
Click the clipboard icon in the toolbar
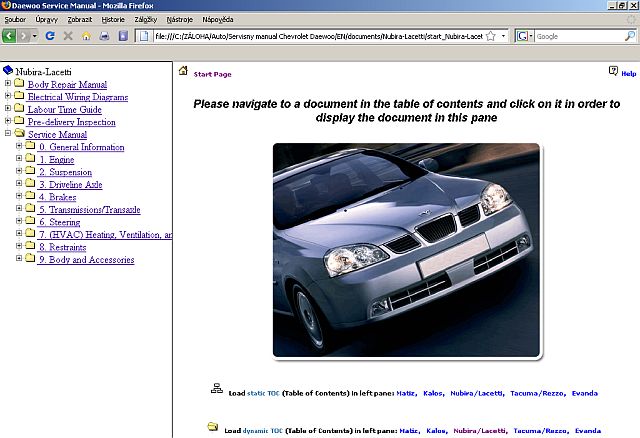(x=123, y=36)
